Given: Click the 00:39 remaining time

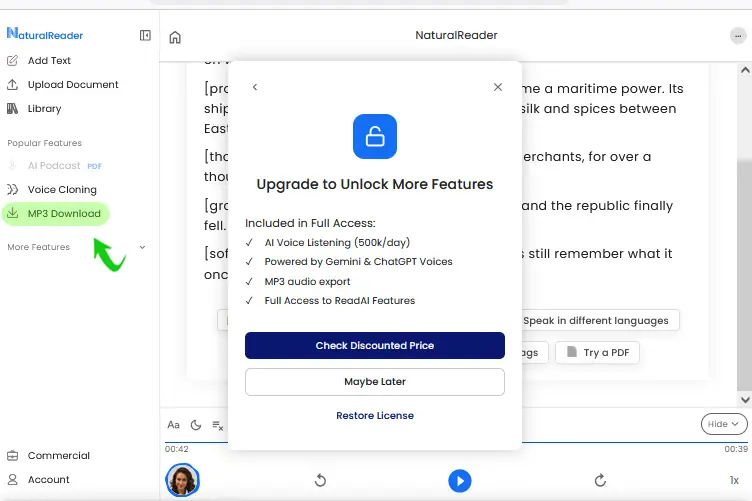Looking at the screenshot, I should coord(736,449).
